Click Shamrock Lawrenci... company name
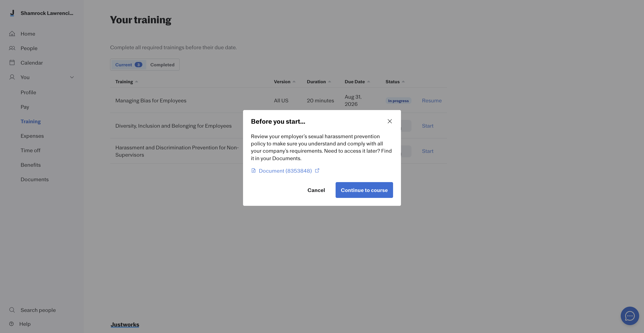 pos(47,13)
